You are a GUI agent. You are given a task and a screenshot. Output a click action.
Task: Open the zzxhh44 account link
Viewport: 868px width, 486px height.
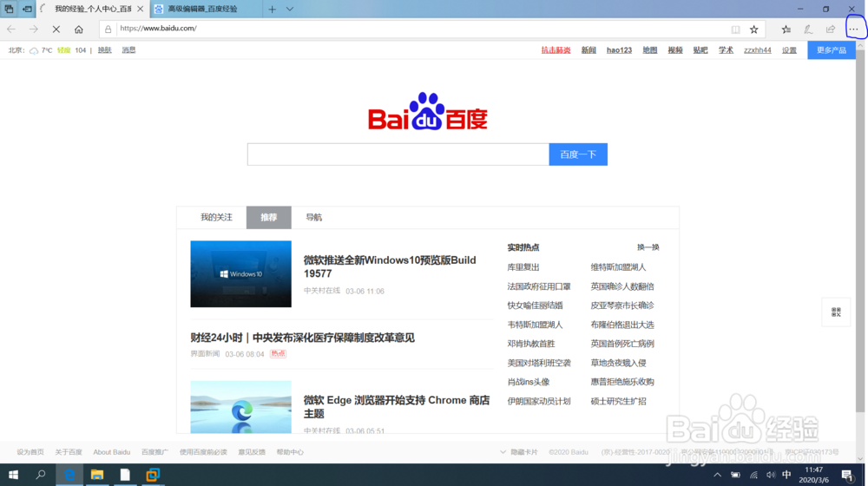[757, 49]
